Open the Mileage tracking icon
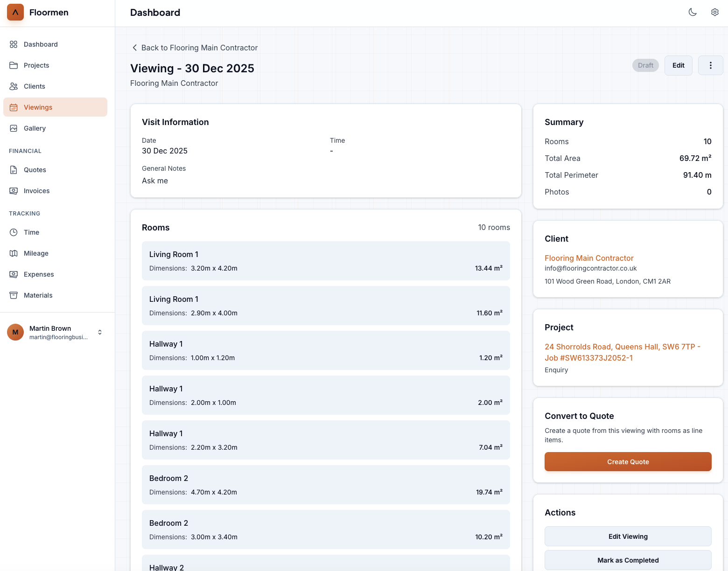 [x=13, y=253]
